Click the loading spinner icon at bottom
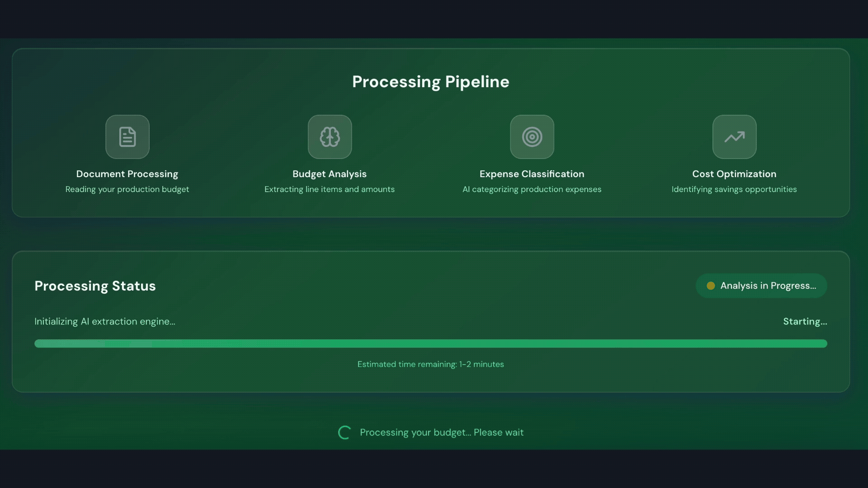This screenshot has height=488, width=868. [344, 432]
